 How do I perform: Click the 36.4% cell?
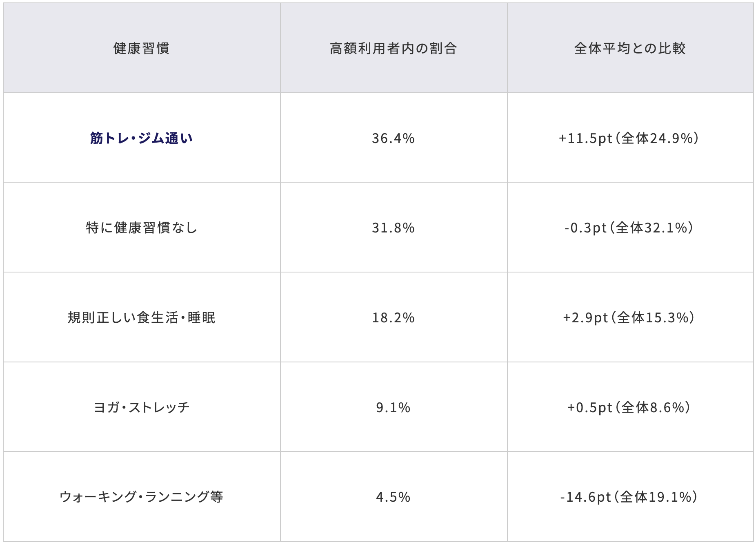[x=393, y=138]
